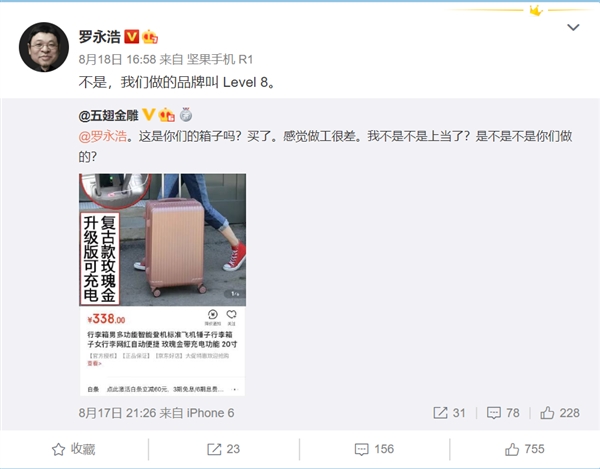The height and width of the screenshot is (469, 600).
Task: Open the post options chevron menu
Action: 573,28
